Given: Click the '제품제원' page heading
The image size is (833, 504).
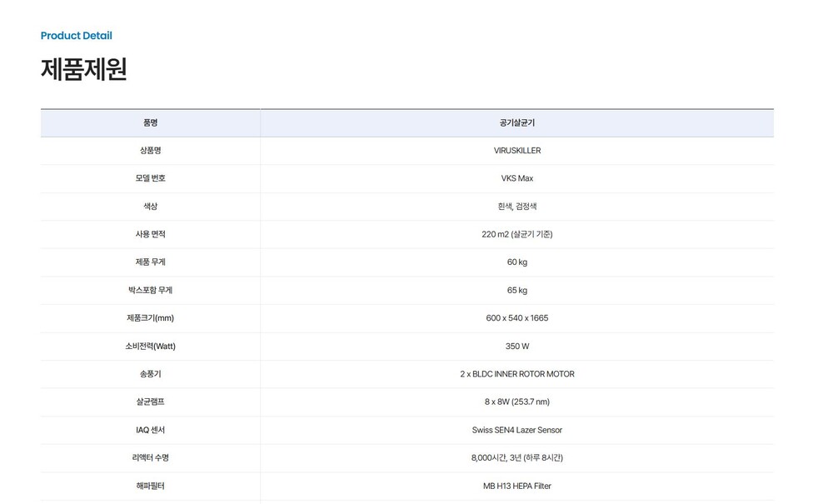Looking at the screenshot, I should [x=83, y=69].
